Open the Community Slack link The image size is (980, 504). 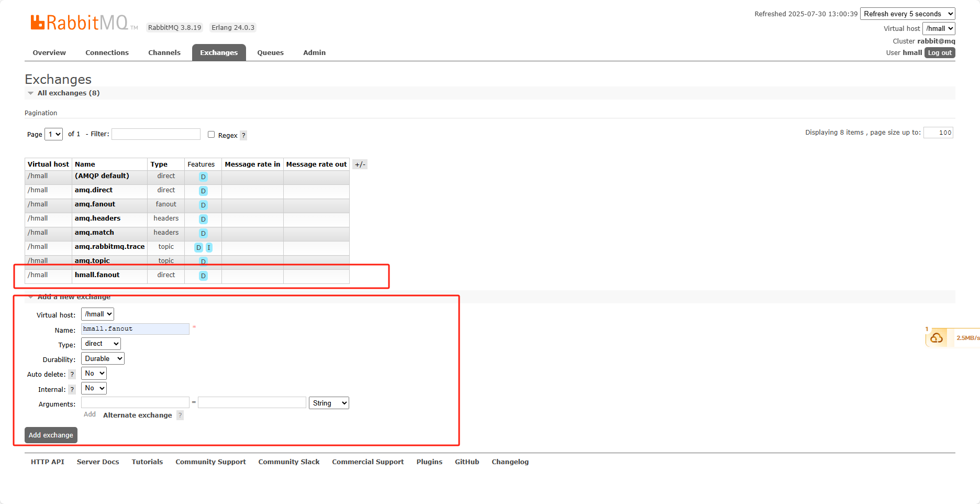point(289,462)
